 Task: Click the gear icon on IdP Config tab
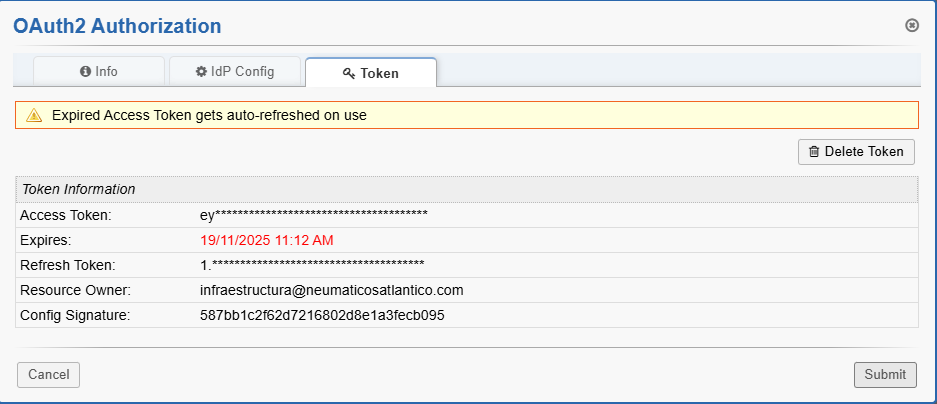click(x=201, y=72)
